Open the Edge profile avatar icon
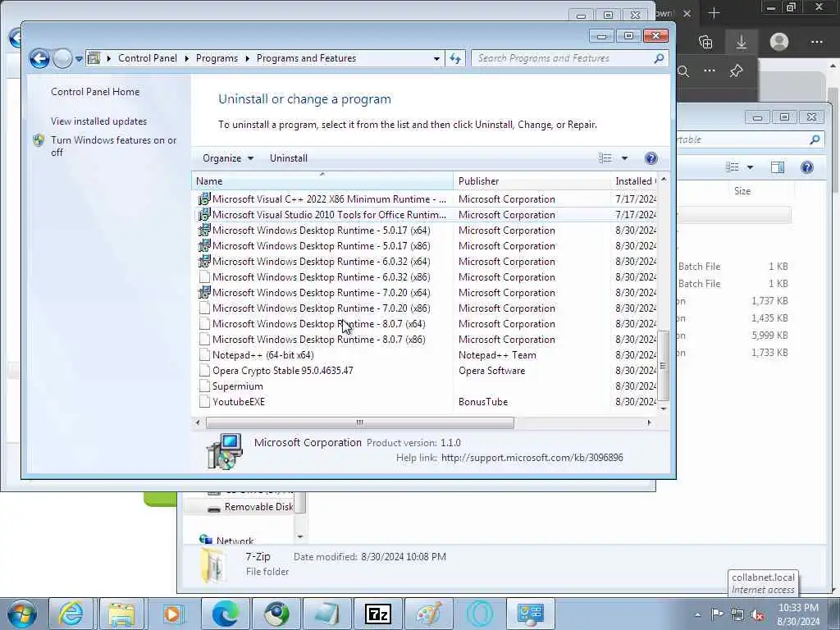 [x=779, y=42]
